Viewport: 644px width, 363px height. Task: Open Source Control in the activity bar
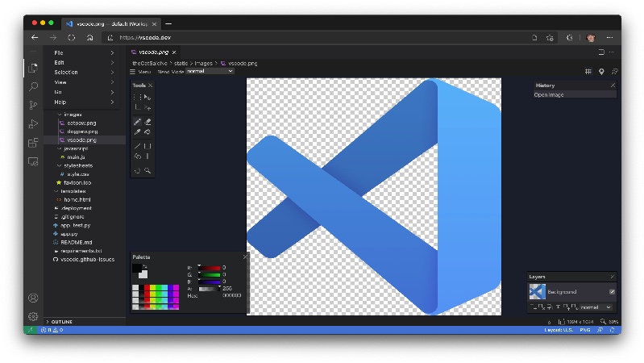(33, 105)
